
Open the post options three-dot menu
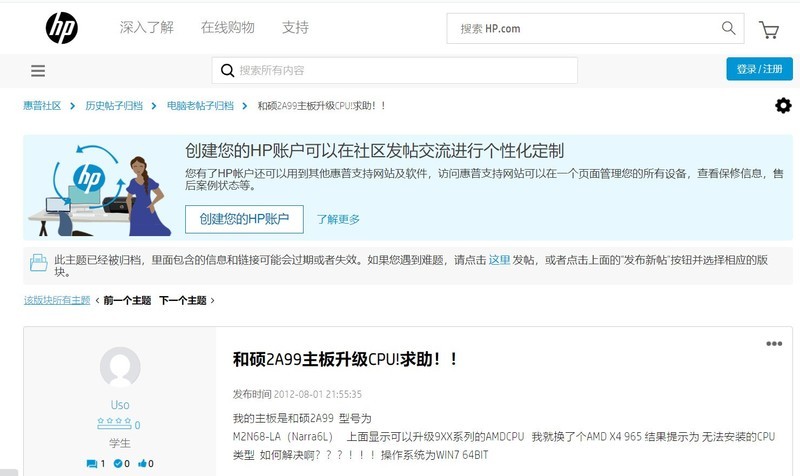(774, 343)
